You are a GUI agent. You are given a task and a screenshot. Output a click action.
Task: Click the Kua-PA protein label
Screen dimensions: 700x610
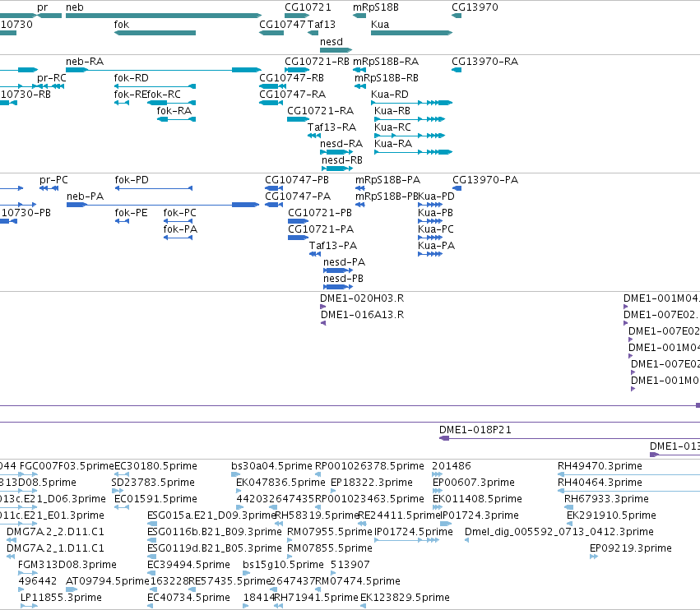(x=436, y=246)
